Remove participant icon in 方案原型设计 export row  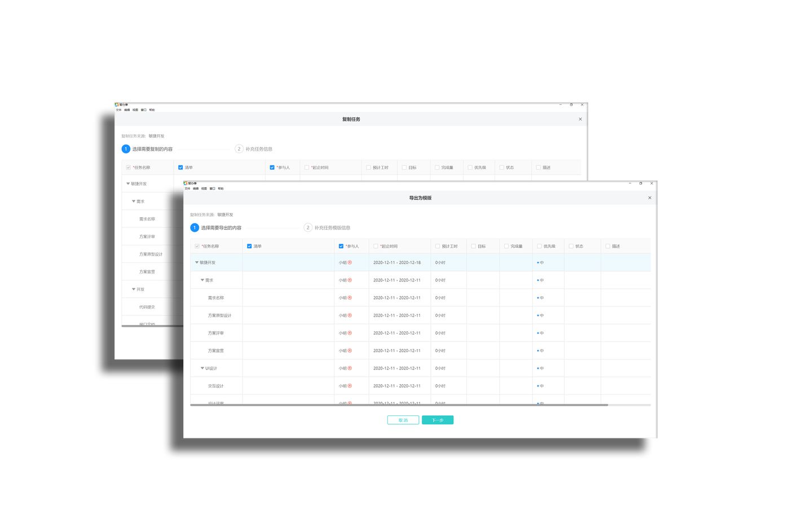[x=350, y=315]
